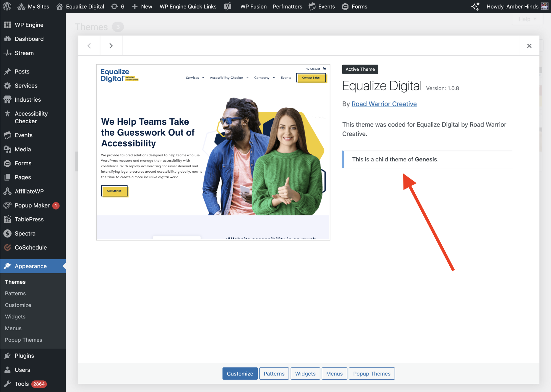Open Media library in sidebar
Image resolution: width=551 pixels, height=392 pixels.
tap(33, 149)
